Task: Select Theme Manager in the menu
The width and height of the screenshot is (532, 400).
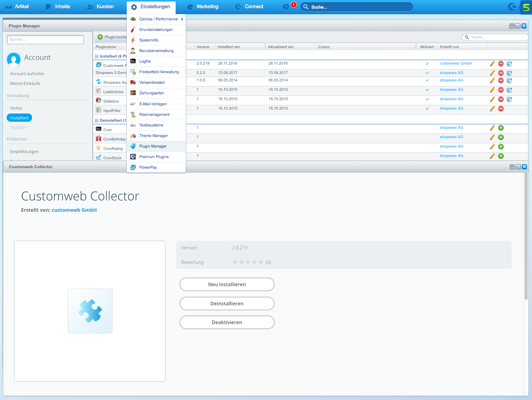Action: pos(156,136)
